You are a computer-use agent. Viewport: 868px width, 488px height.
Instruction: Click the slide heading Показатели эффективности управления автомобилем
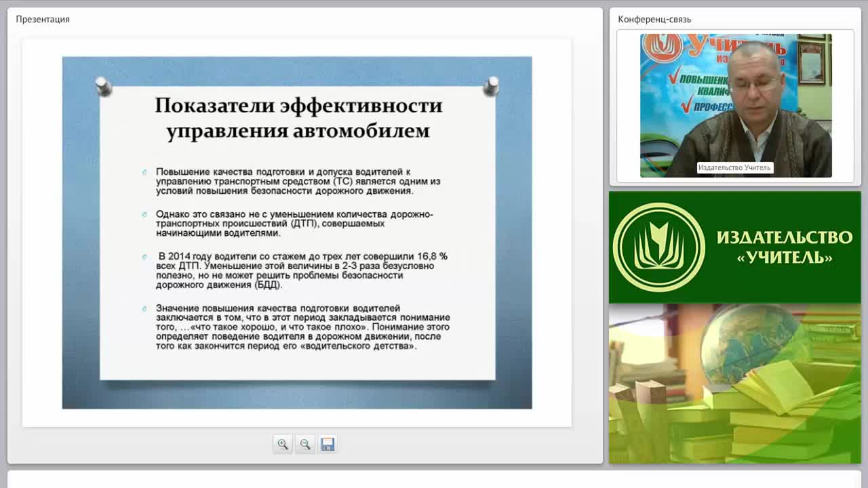click(x=298, y=117)
